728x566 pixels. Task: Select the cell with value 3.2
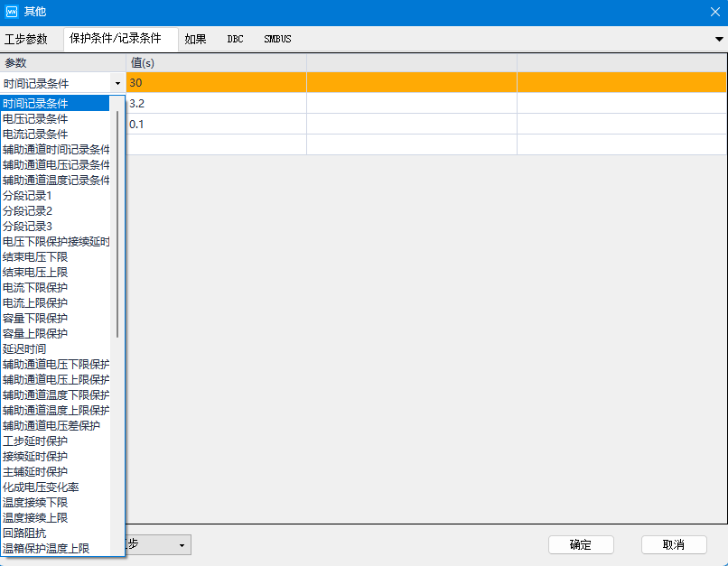point(217,104)
